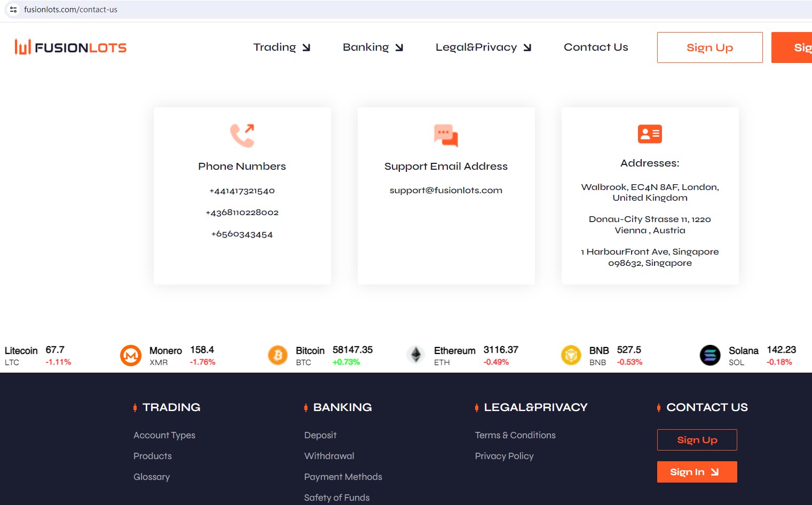
Task: Click the Support Email Address heading
Action: point(446,167)
